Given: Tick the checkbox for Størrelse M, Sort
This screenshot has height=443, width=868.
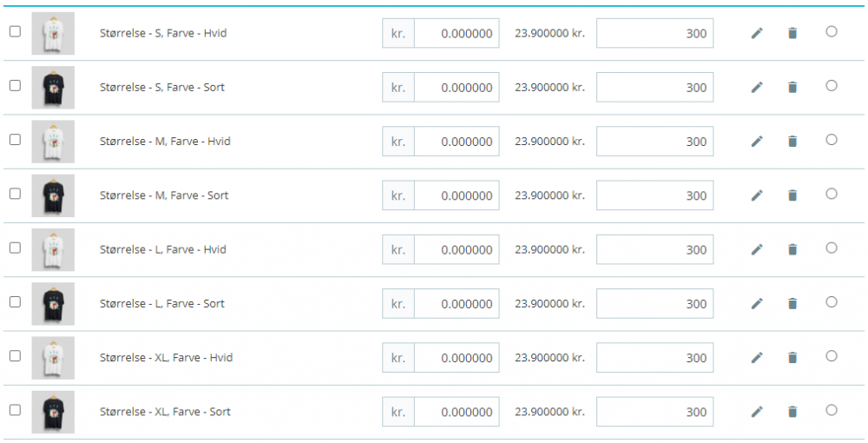Looking at the screenshot, I should 15,194.
